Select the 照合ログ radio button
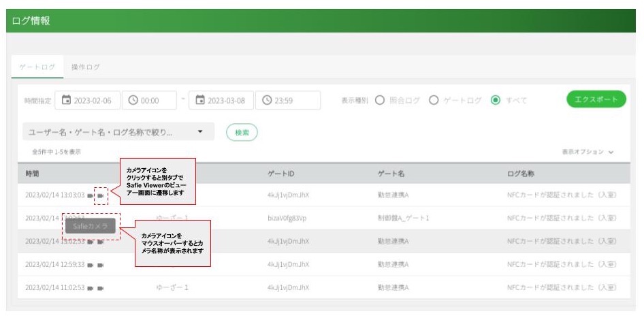The width and height of the screenshot is (644, 322). tap(380, 100)
